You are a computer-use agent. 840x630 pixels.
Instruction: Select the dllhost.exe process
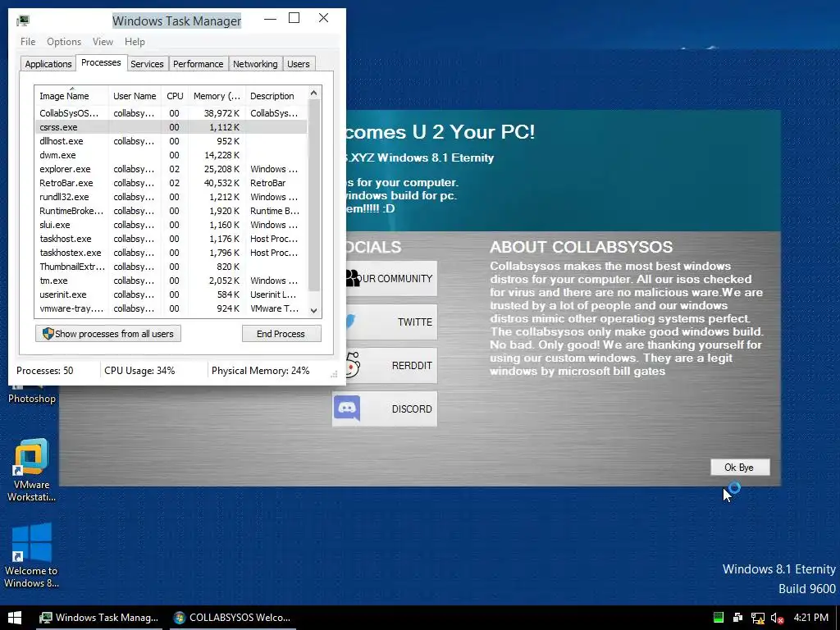[x=171, y=141]
